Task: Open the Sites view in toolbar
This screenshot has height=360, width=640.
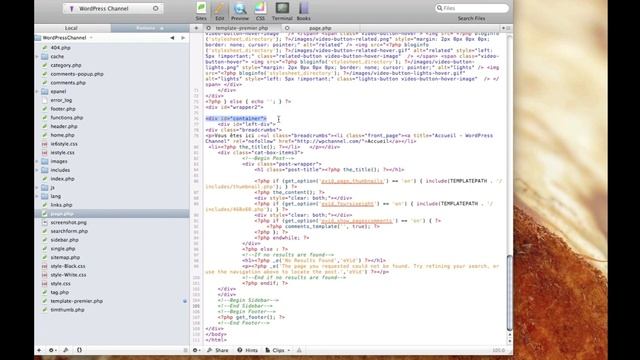Action: point(201,11)
